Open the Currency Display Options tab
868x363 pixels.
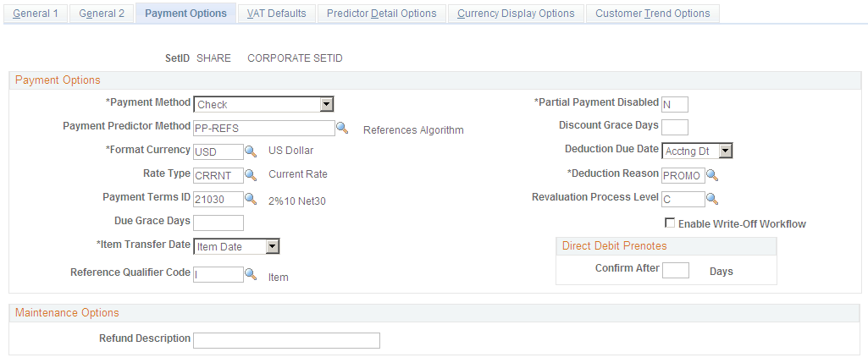click(x=516, y=14)
